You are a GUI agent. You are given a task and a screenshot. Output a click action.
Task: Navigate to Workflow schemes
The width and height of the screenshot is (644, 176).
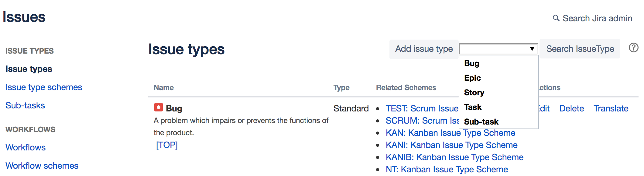click(42, 166)
